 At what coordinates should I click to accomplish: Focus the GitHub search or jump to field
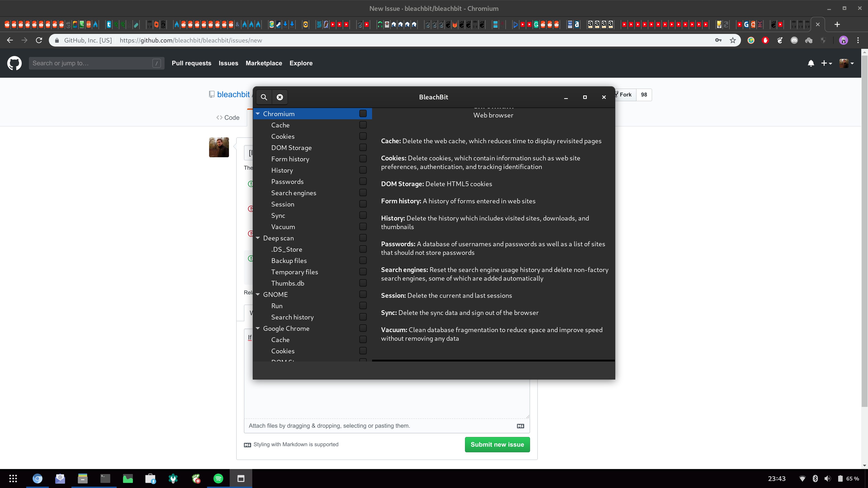(97, 63)
